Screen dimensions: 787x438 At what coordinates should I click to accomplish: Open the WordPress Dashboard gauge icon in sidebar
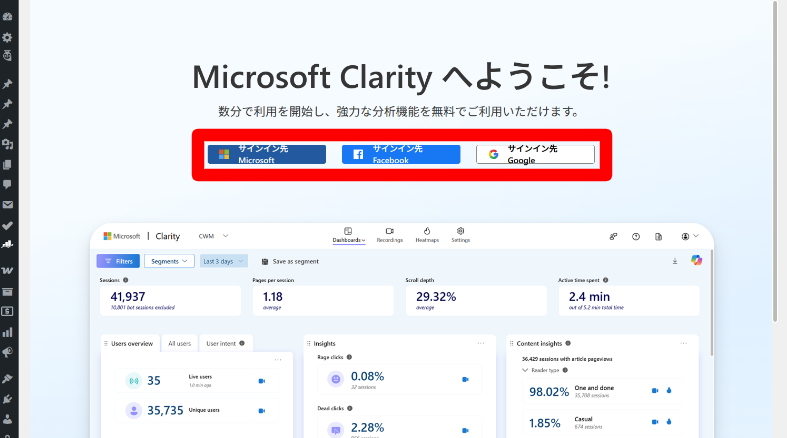coord(7,17)
